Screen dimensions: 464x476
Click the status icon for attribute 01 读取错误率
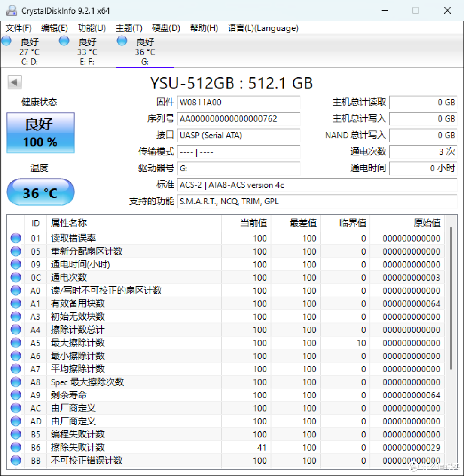pyautogui.click(x=16, y=238)
